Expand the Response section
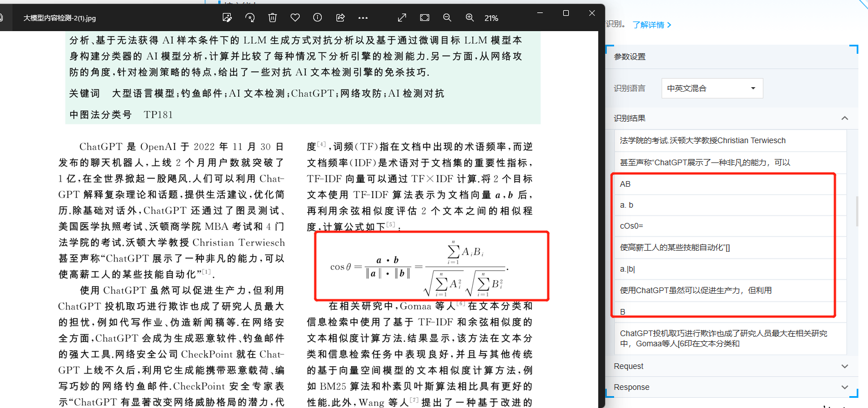This screenshot has height=408, width=868. pyautogui.click(x=844, y=387)
